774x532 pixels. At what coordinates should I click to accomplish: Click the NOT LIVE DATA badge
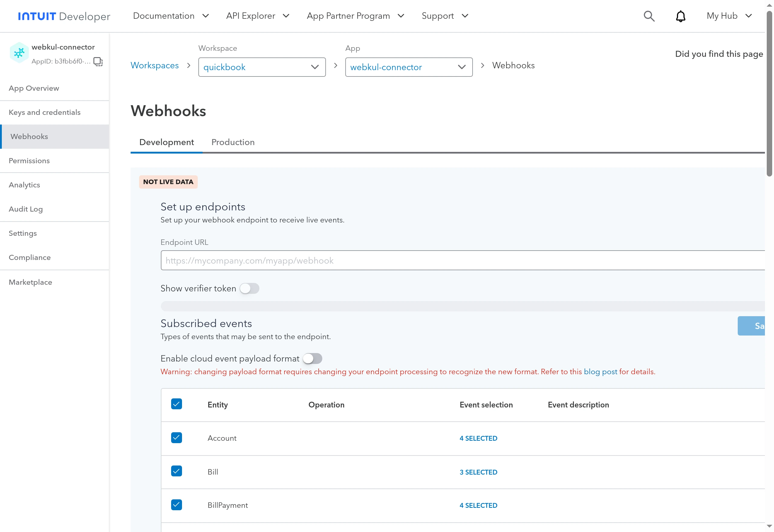click(168, 182)
